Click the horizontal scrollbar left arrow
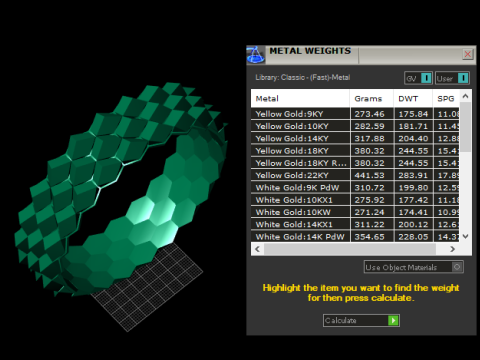The image size is (480, 360). pos(257,249)
